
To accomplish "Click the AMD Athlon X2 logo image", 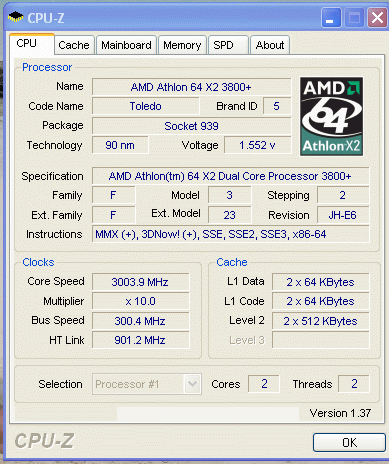I will 331,116.
